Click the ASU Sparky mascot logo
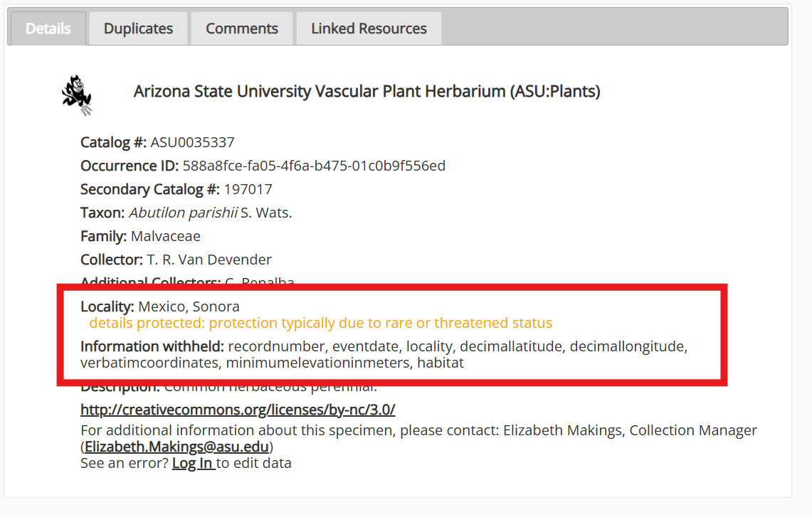The width and height of the screenshot is (812, 517). click(x=77, y=94)
